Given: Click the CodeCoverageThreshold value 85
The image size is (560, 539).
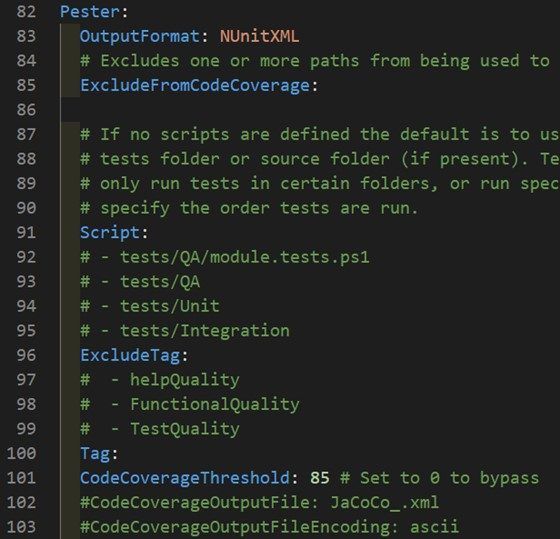Looking at the screenshot, I should click(x=320, y=478).
